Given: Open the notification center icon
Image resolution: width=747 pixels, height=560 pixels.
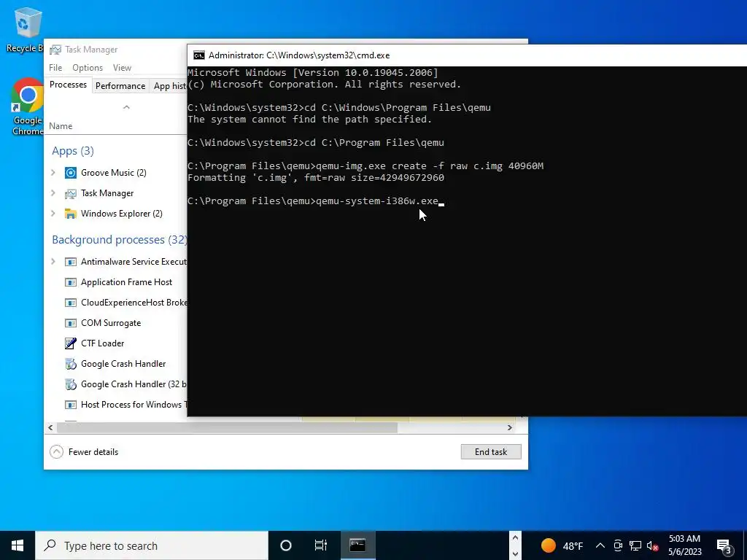Looking at the screenshot, I should pyautogui.click(x=724, y=545).
